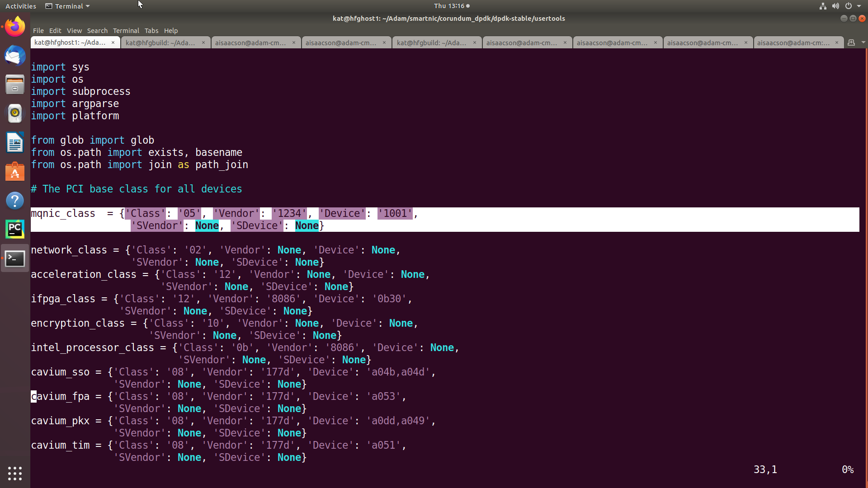
Task: Open the Files manager dock icon
Action: [x=15, y=84]
